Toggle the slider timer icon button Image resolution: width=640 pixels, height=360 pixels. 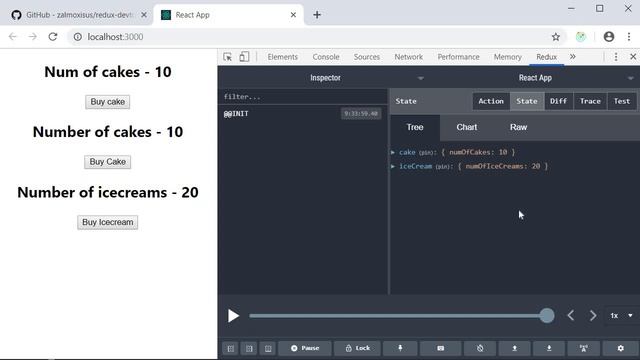pyautogui.click(x=480, y=348)
